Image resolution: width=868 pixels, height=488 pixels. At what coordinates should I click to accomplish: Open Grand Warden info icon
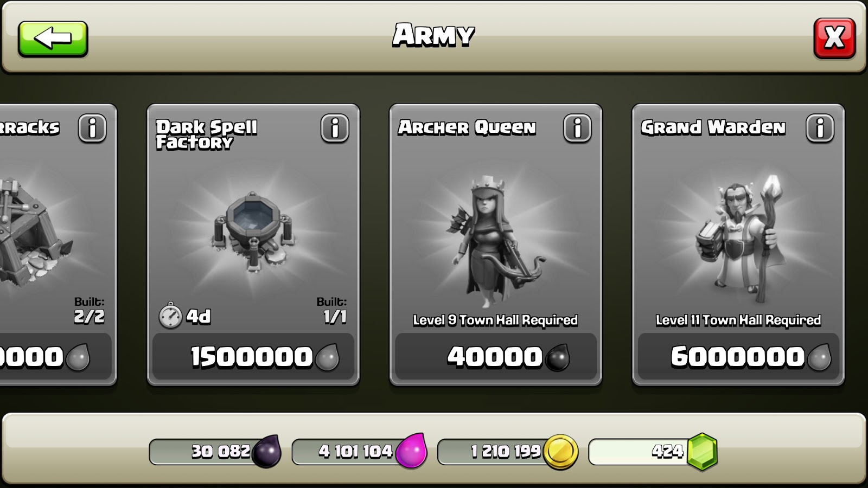(820, 129)
